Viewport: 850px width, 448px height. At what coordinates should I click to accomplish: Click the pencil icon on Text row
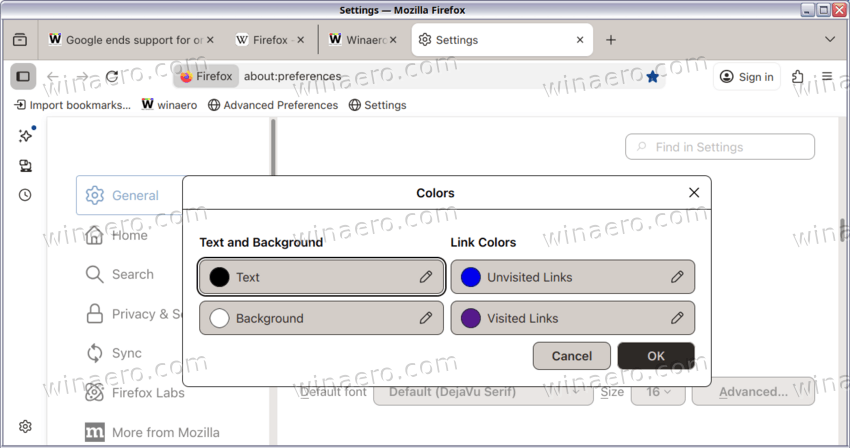pos(426,277)
